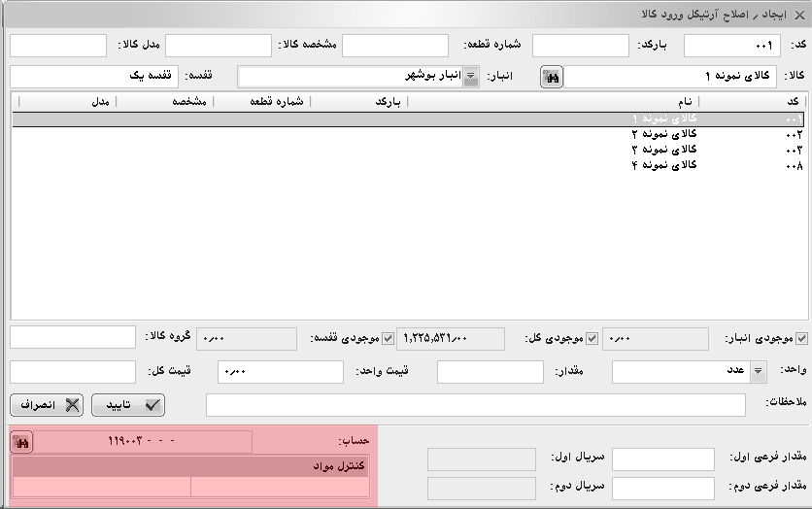Viewport: 812px width, 509px height.
Task: Focus the مقدار quantity input field
Action: 490,372
